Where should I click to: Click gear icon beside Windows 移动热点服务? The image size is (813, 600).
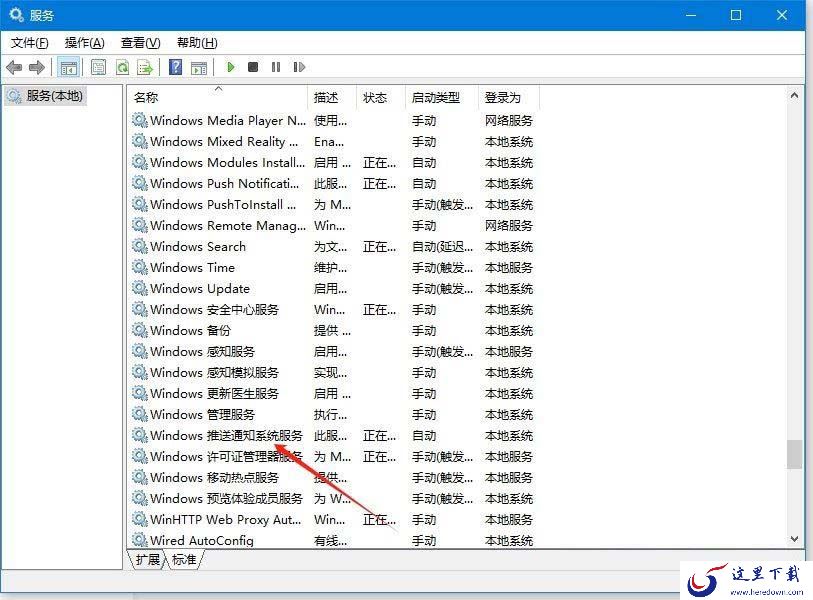coord(139,477)
